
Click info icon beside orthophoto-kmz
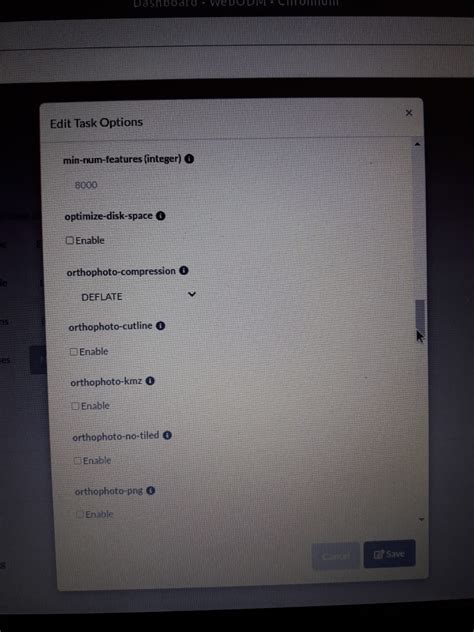coord(150,381)
